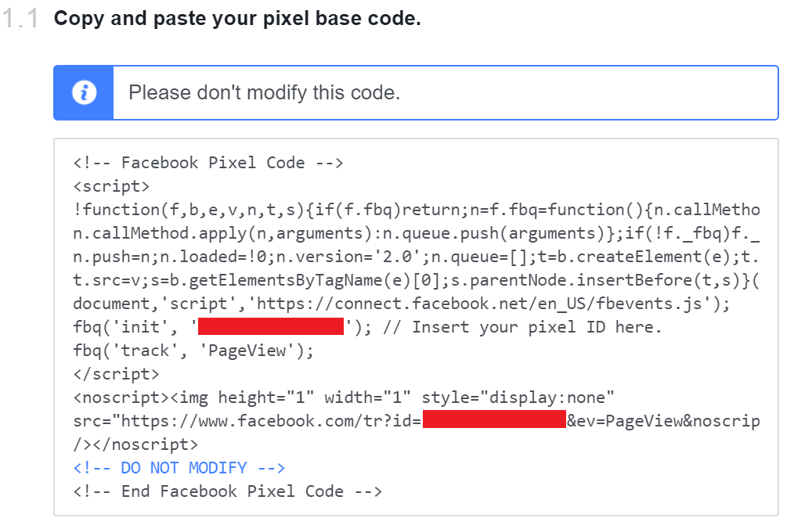This screenshot has height=518, width=812.
Task: Click the Facebook Pixel Code comment line
Action: (x=208, y=163)
